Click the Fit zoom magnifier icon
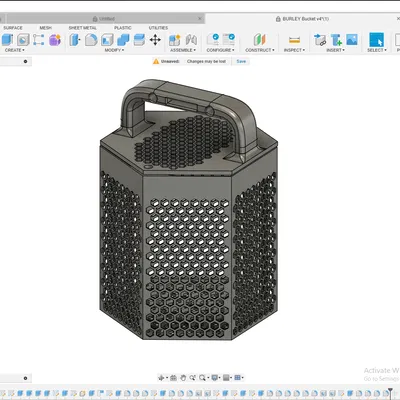 [x=202, y=378]
